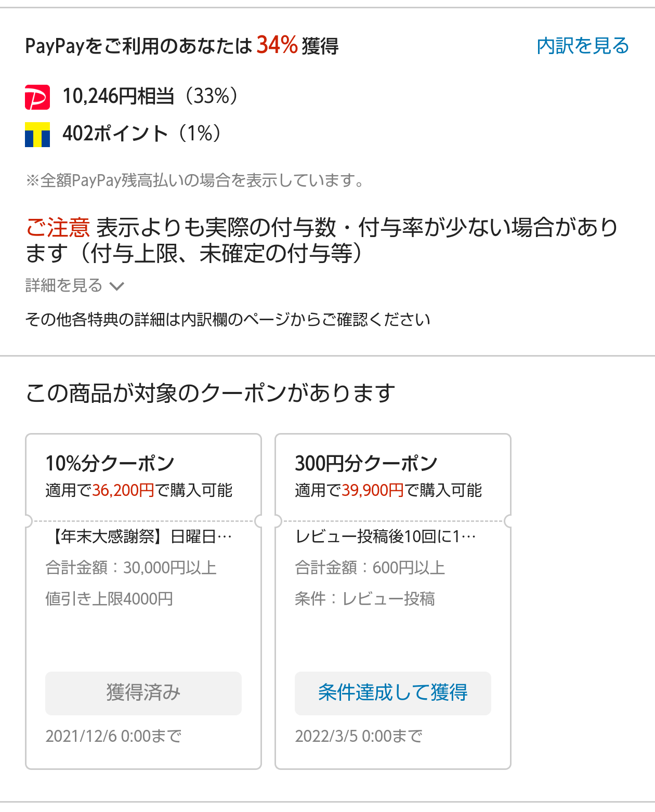Open the 内訳を見る breakdown link

(582, 46)
